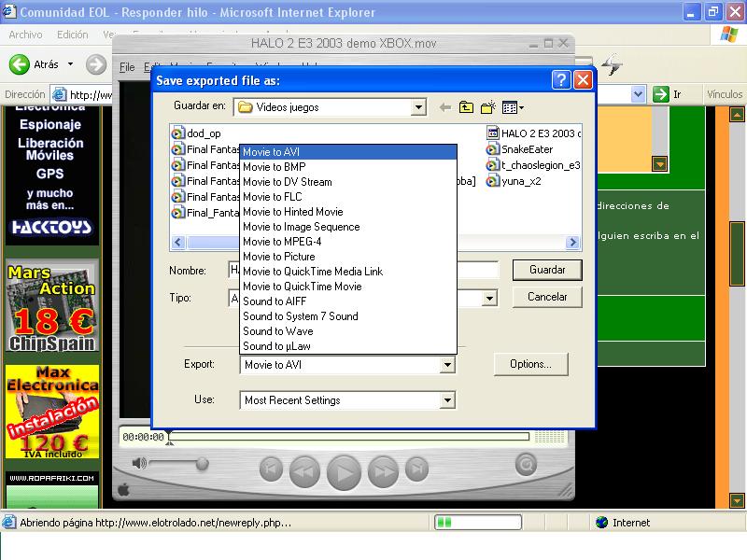
Task: Choose Sound to Wave option
Action: click(347, 331)
